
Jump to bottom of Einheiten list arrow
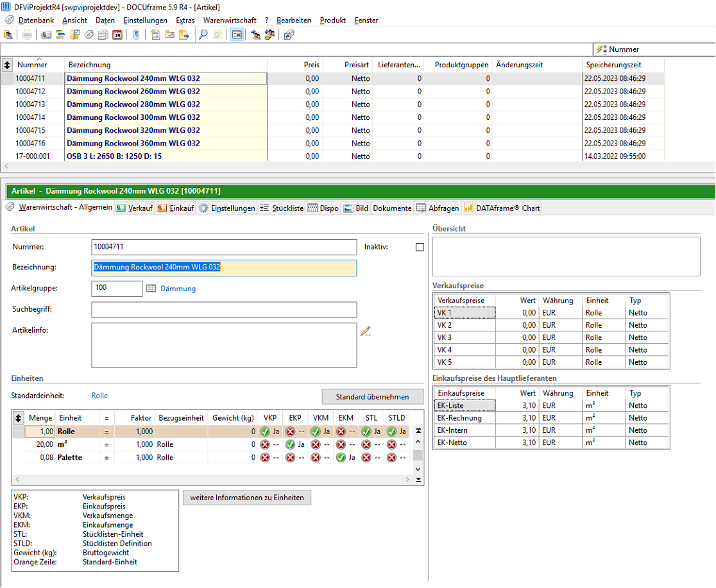pos(418,480)
